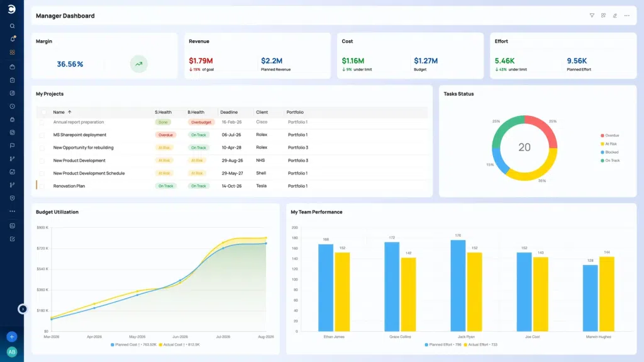Toggle the Overdue legend item in Tasks Status

[x=610, y=135]
